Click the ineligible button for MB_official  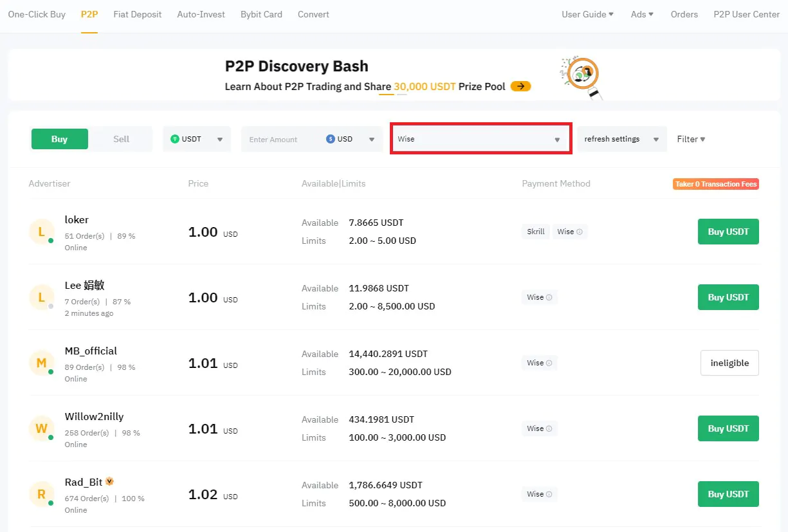tap(729, 363)
